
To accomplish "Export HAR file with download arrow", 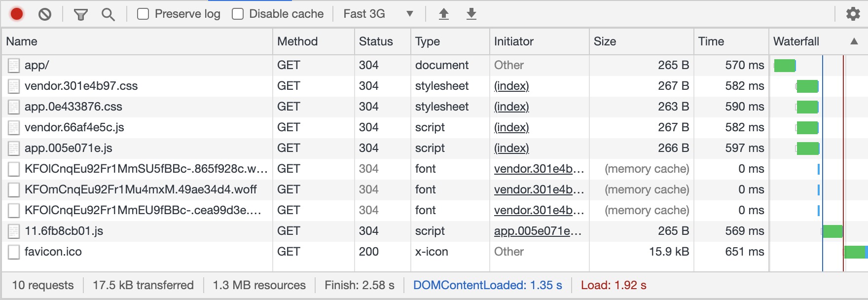I will point(471,14).
